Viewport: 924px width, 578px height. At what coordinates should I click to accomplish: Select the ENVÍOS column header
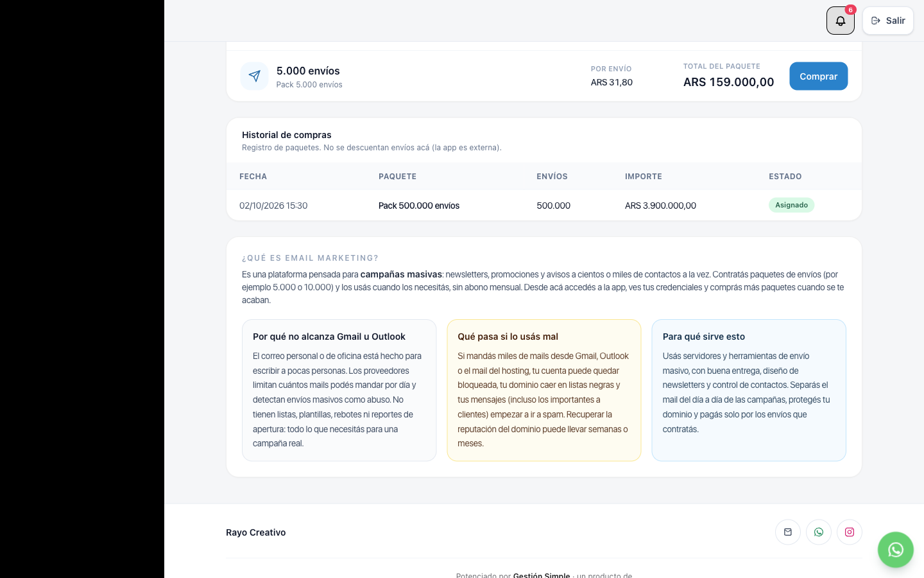[552, 177]
